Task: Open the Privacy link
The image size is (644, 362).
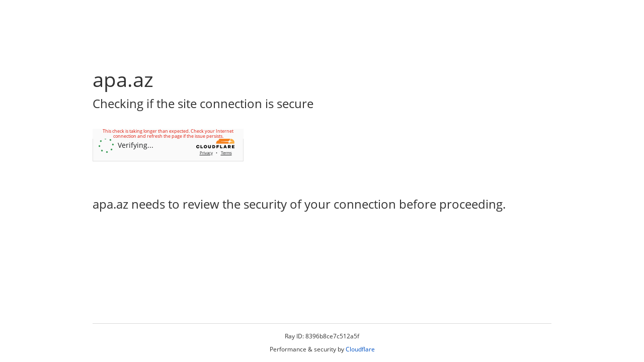Action: pos(206,152)
